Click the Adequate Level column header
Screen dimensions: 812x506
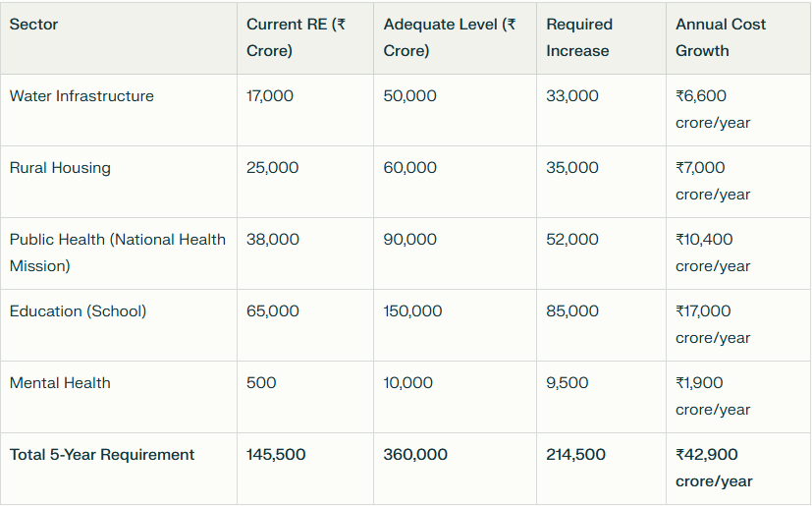449,37
